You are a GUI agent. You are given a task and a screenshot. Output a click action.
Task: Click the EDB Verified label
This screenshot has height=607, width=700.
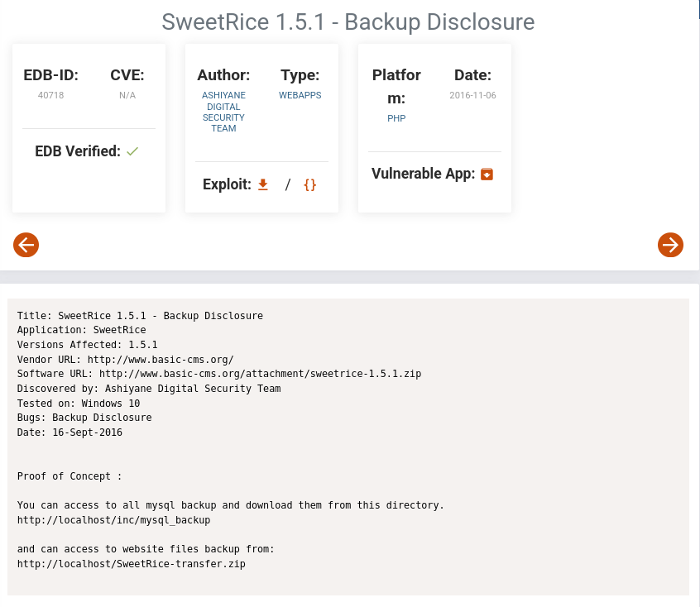coord(78,151)
